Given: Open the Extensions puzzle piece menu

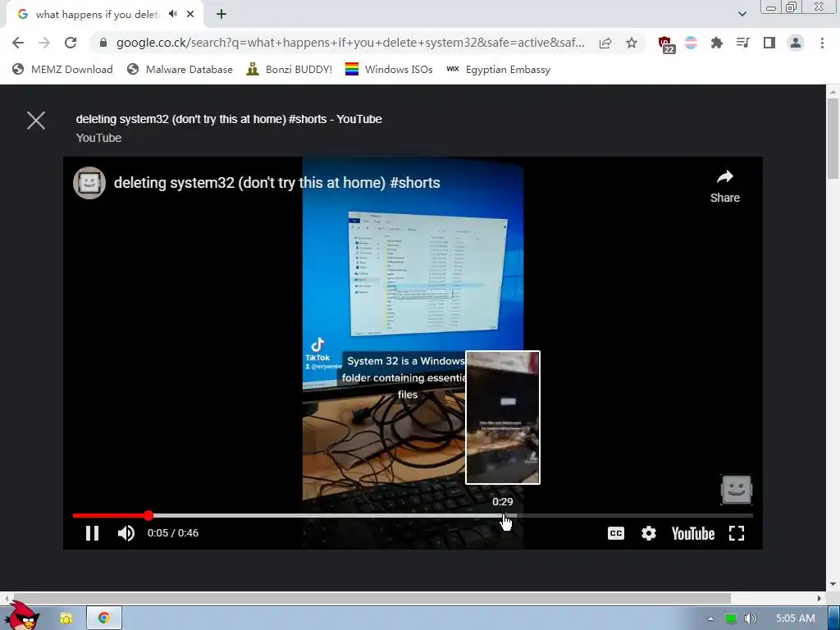Looking at the screenshot, I should tap(716, 43).
